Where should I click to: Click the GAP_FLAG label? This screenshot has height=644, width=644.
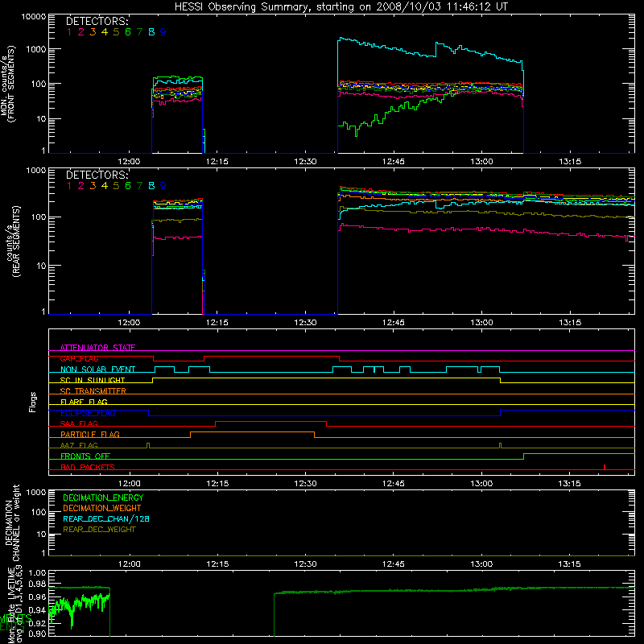(79, 358)
